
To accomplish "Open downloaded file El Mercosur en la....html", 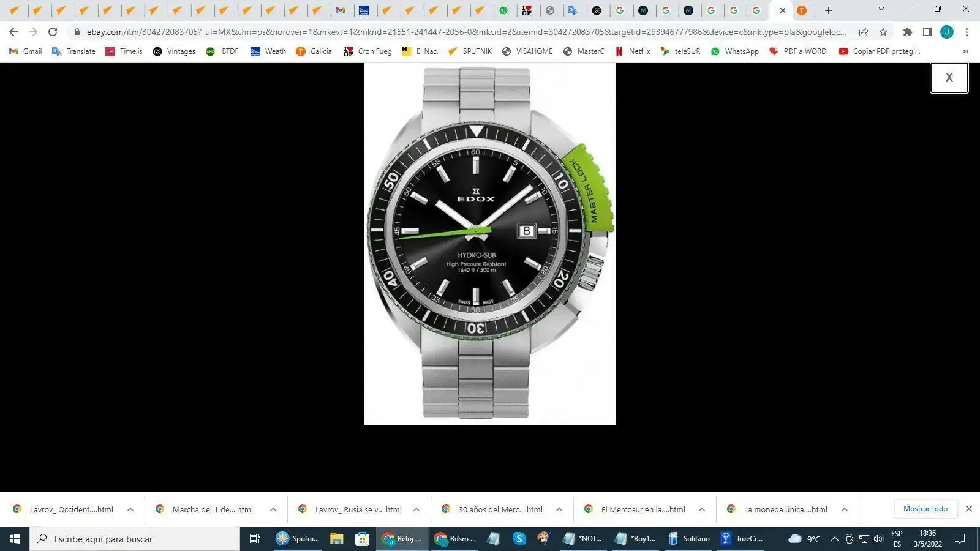I will pos(636,509).
